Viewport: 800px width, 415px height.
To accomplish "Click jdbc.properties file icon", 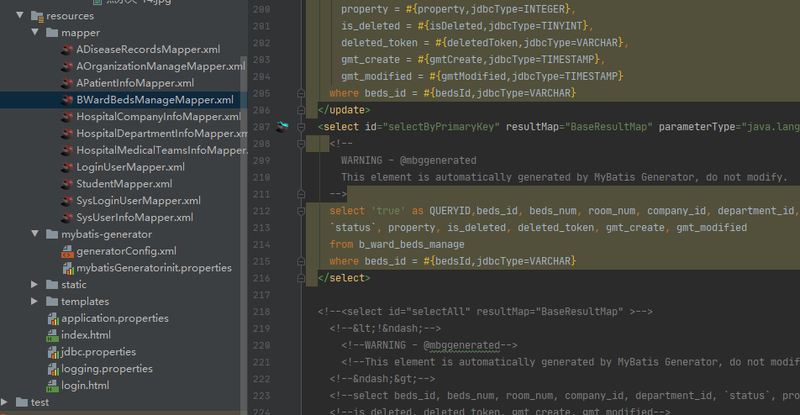I will coord(53,352).
